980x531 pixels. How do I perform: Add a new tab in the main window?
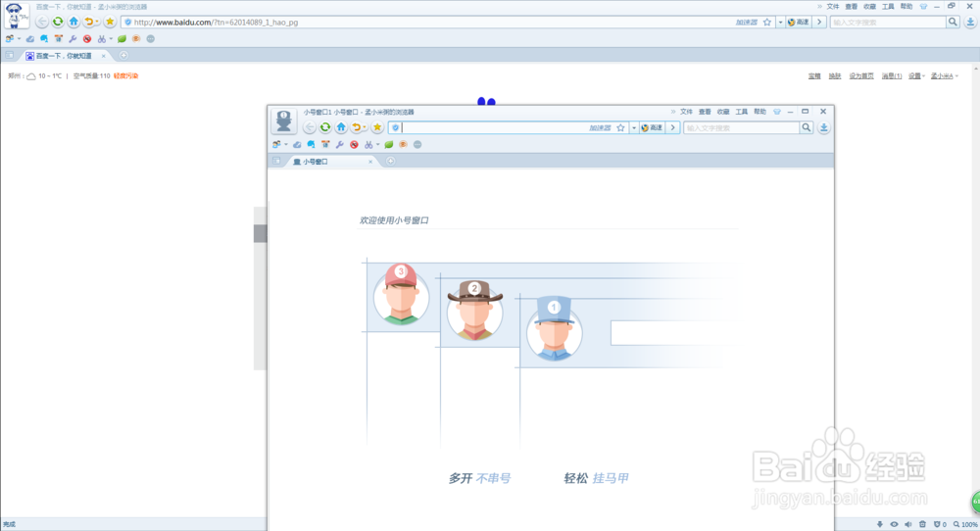(123, 56)
